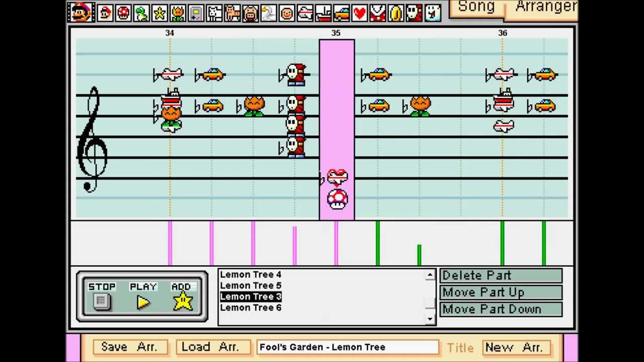644x362 pixels.
Task: Select the Swan instrument icon
Action: coord(268,12)
